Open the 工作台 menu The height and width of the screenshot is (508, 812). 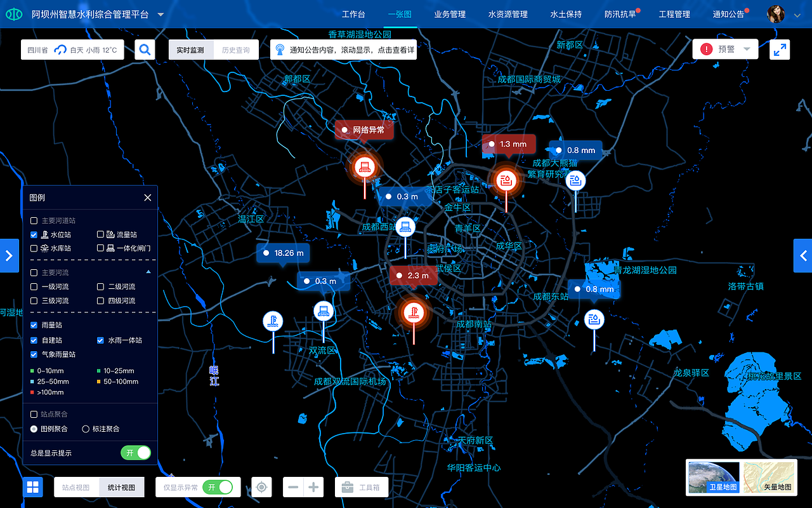[353, 14]
